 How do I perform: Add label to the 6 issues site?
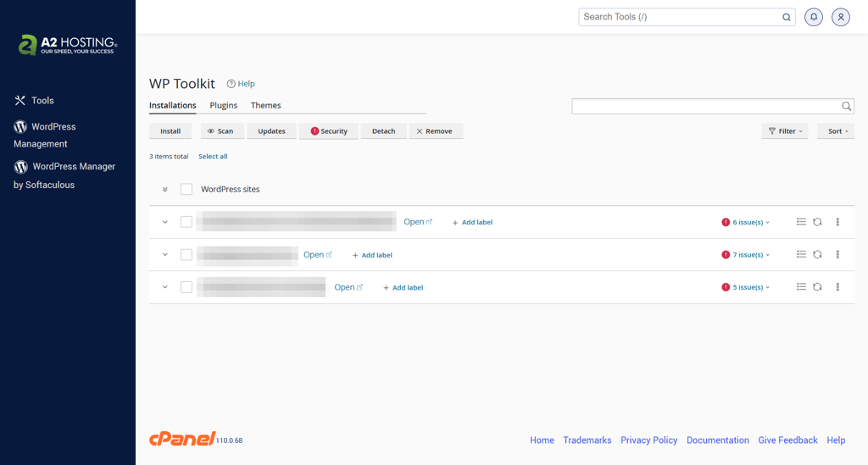tap(472, 222)
